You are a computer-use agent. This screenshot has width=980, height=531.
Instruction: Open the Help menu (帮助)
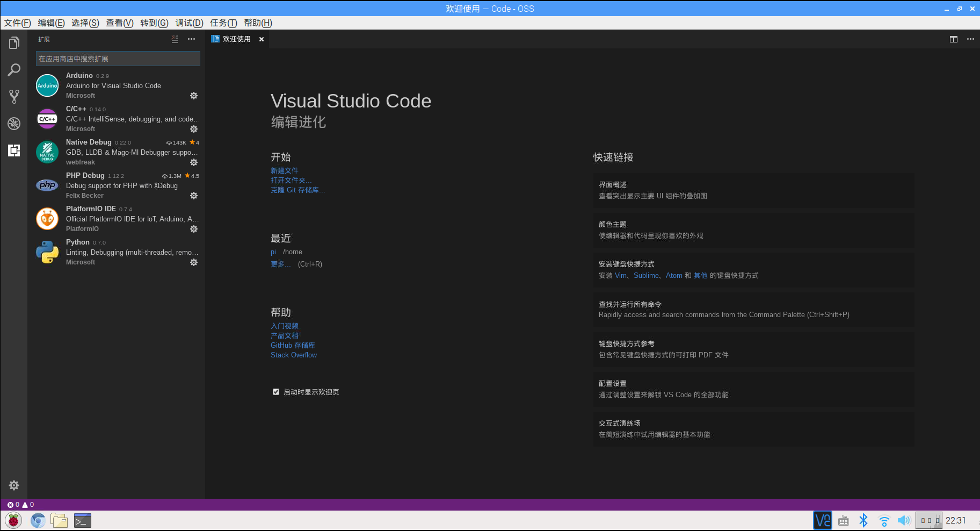point(258,23)
